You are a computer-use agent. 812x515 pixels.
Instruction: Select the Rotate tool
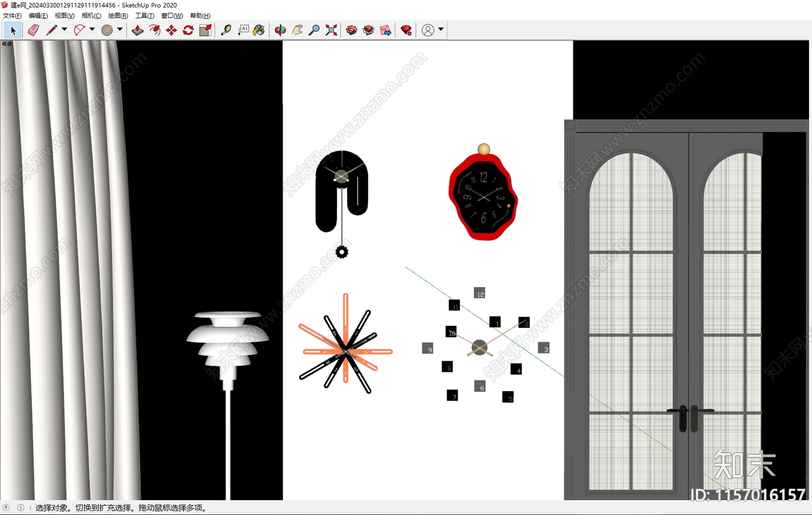188,30
